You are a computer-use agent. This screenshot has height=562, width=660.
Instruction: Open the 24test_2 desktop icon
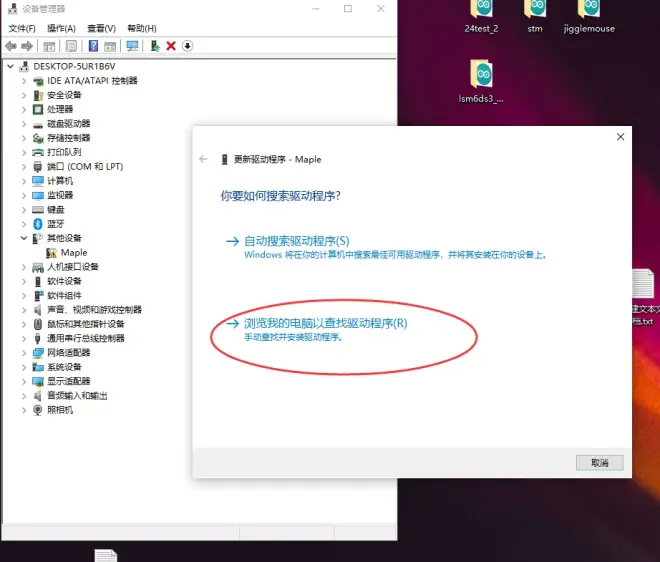pos(481,17)
